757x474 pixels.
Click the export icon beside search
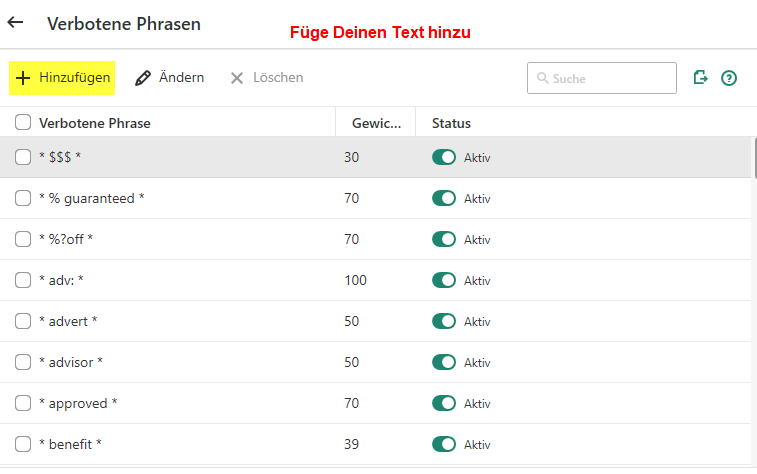[700, 78]
